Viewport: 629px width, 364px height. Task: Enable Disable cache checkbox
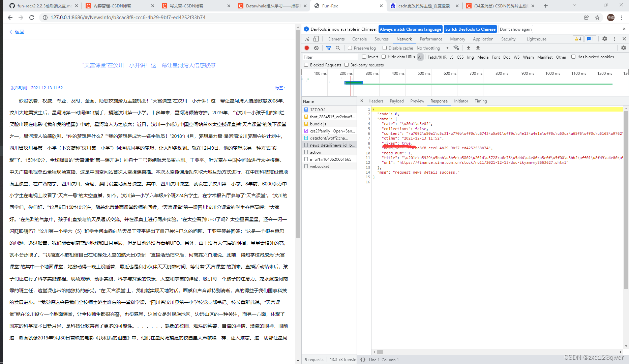(x=385, y=48)
